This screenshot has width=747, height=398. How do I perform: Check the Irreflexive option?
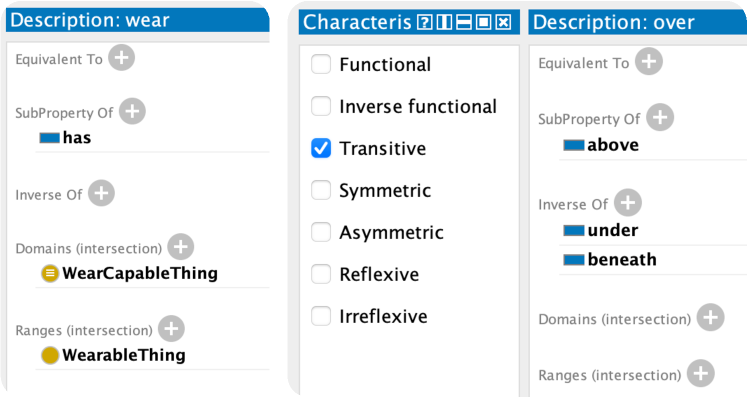321,316
